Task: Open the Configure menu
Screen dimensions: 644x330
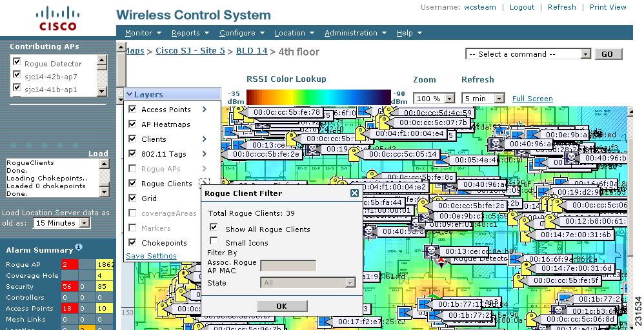Action: point(241,33)
